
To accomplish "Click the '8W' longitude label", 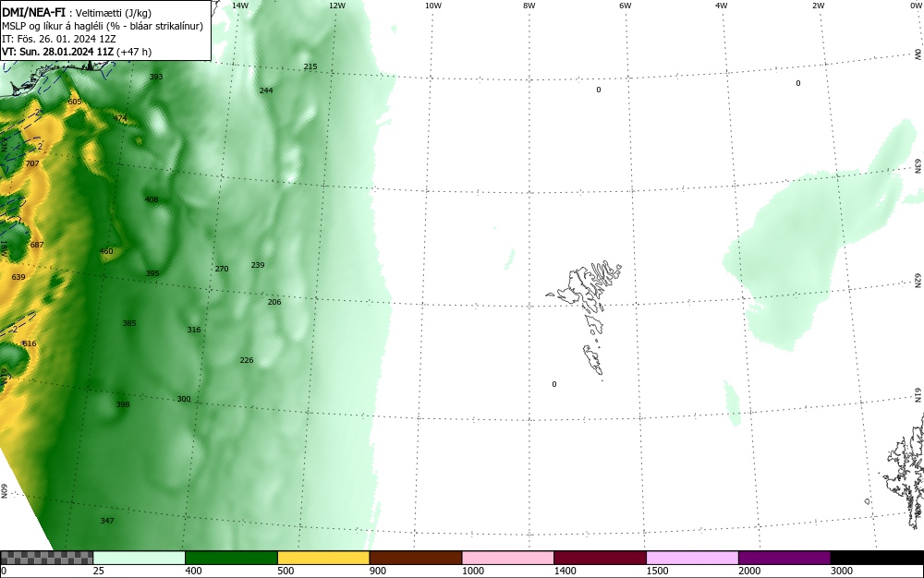I will click(529, 6).
